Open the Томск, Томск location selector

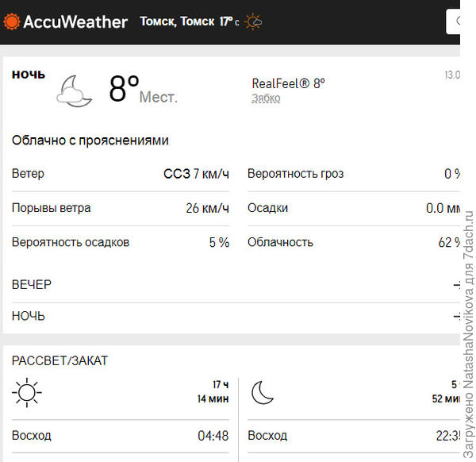point(177,21)
